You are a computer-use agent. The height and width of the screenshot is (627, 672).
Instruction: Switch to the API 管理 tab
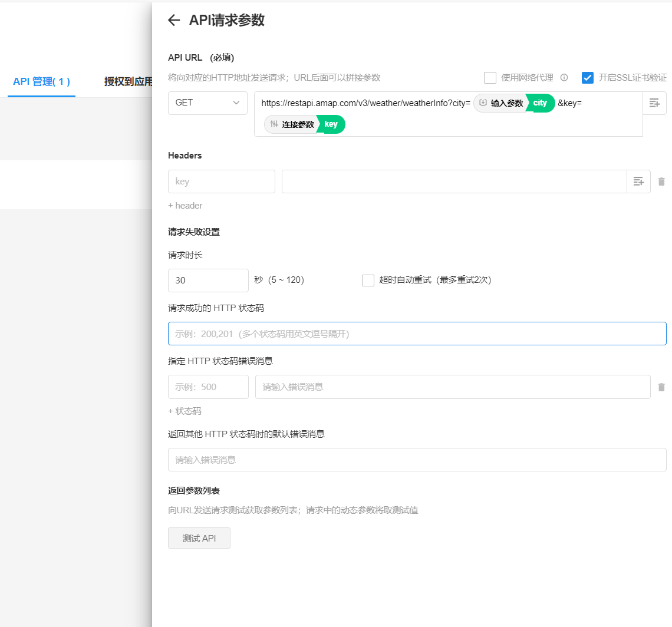[x=41, y=81]
